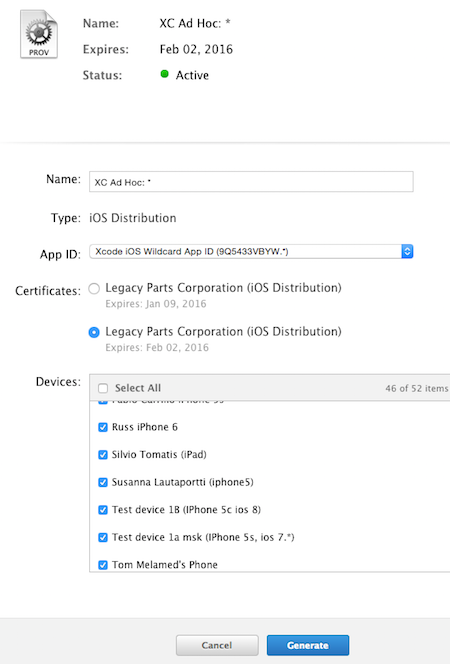Click the 'iOS Distribution' type text
This screenshot has height=664, width=450.
[x=133, y=218]
